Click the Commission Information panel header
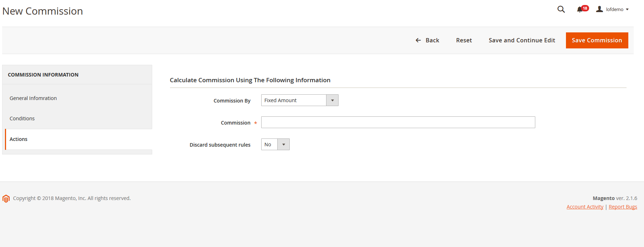The image size is (644, 247). [43, 75]
